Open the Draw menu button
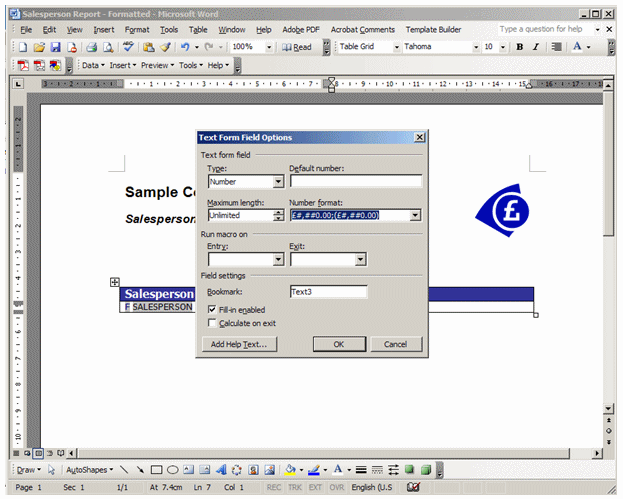Viewport: 623px width, 499px height. pyautogui.click(x=29, y=470)
